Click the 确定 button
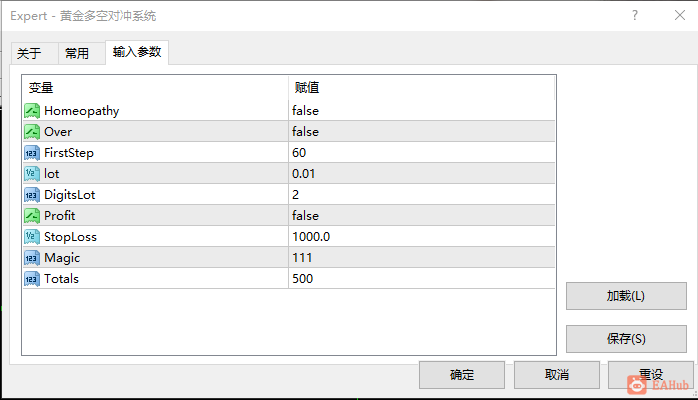698x400 pixels. pyautogui.click(x=462, y=375)
